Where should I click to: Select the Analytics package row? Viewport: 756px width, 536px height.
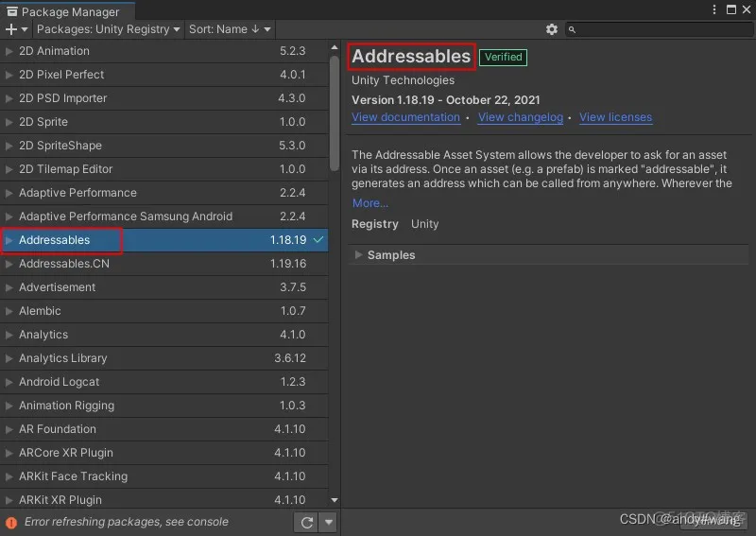coord(163,335)
